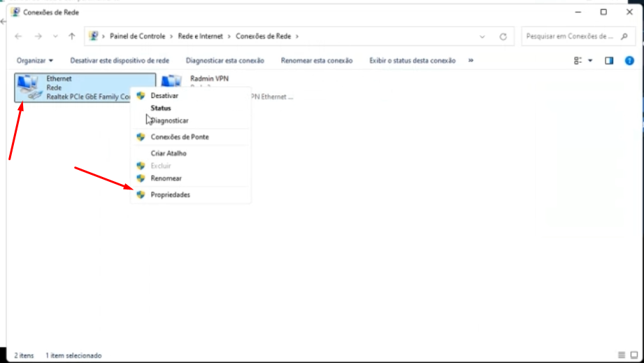Select the Radmin VPN adapter icon
Screen dimensions: 644x363
pos(172,83)
